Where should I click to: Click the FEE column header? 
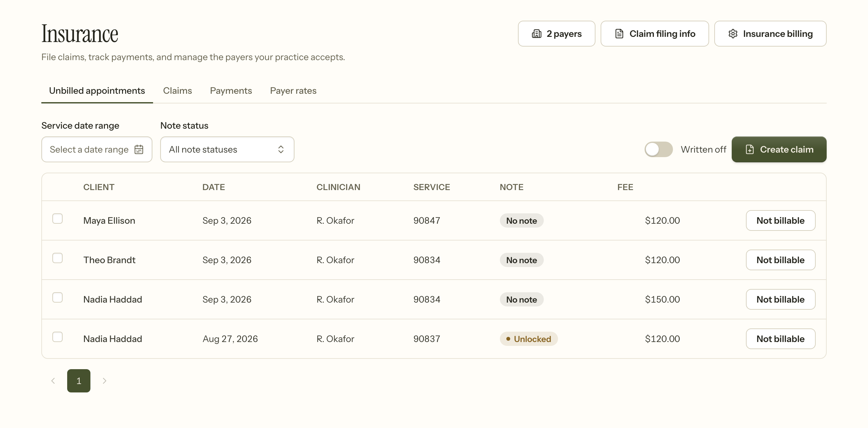point(625,187)
